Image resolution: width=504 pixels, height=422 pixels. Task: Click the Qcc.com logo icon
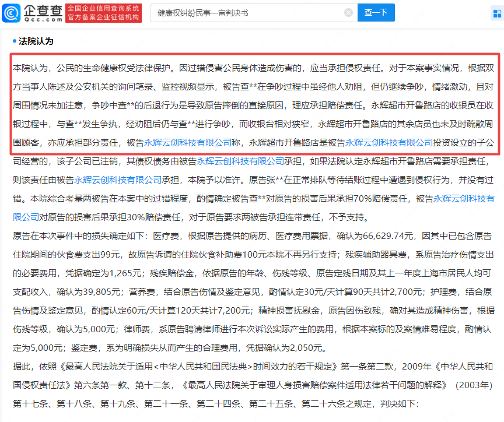(11, 13)
